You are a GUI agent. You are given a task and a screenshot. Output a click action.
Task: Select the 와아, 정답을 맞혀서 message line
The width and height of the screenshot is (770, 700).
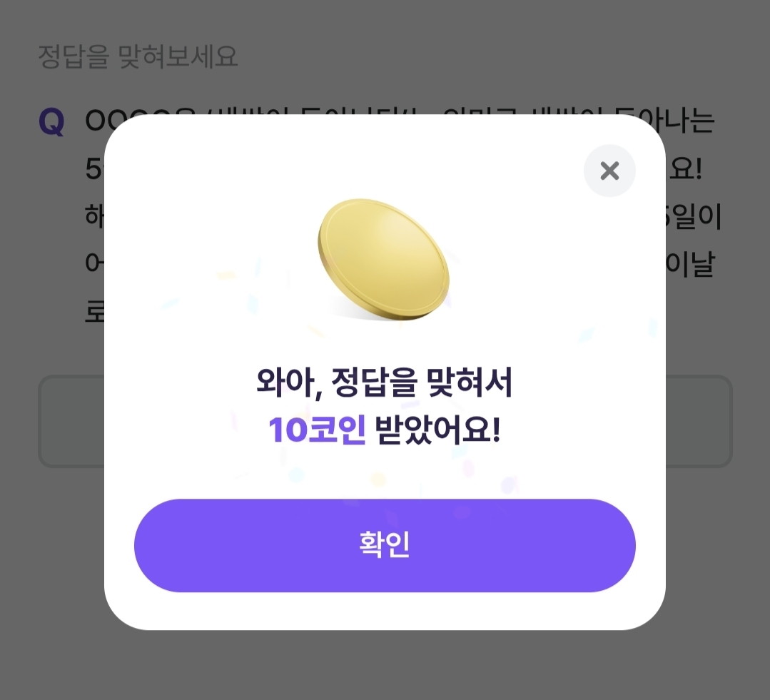tap(385, 383)
